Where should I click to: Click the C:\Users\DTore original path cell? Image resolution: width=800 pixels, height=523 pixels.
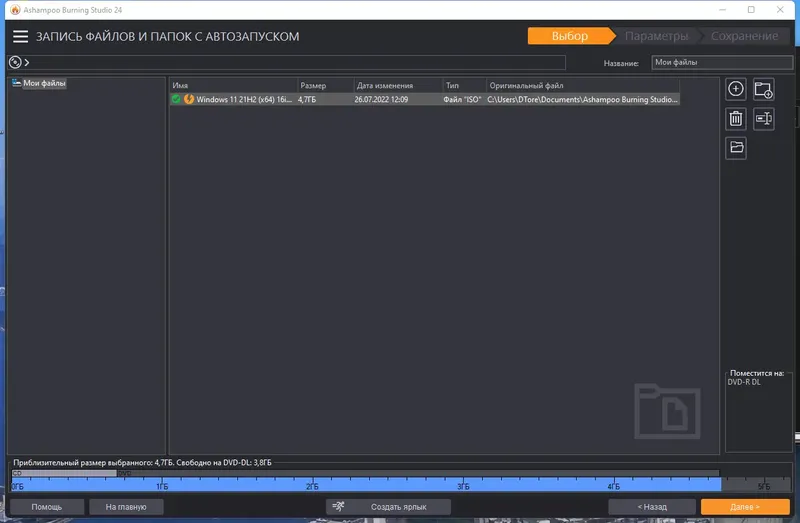[582, 99]
